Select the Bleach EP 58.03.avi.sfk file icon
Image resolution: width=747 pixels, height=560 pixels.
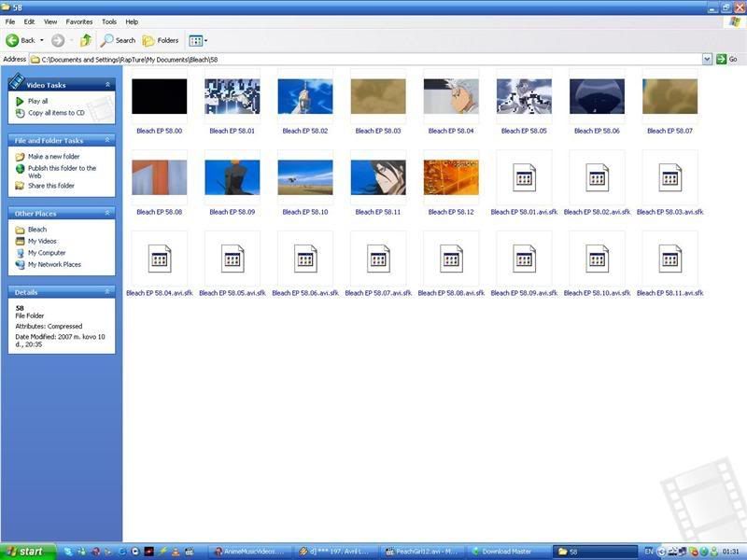pos(669,177)
